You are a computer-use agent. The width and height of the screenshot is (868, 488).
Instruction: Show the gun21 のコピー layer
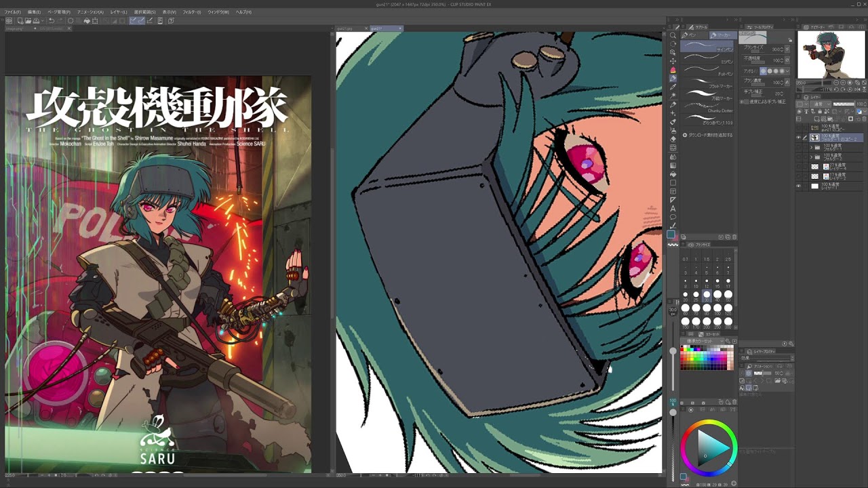[x=798, y=127]
